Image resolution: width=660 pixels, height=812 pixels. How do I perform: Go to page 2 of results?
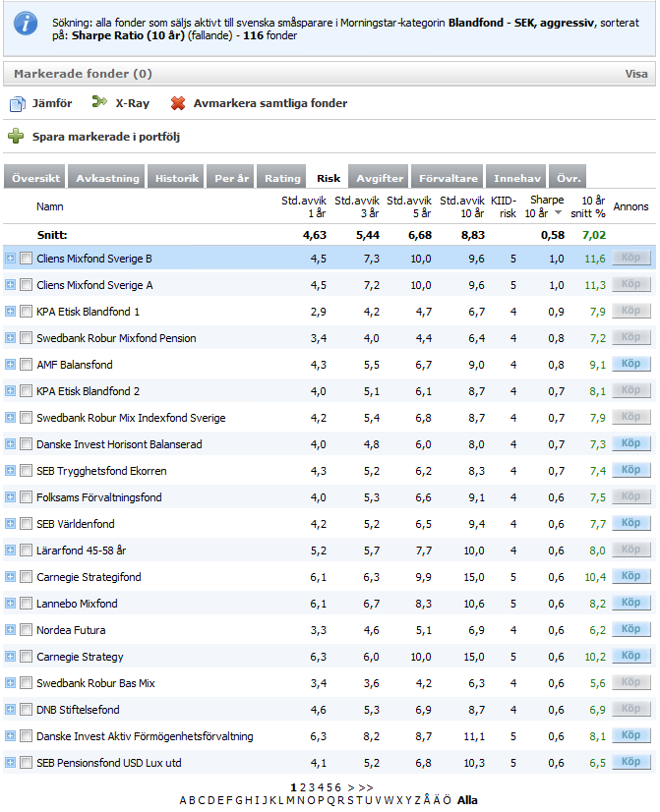[x=303, y=787]
